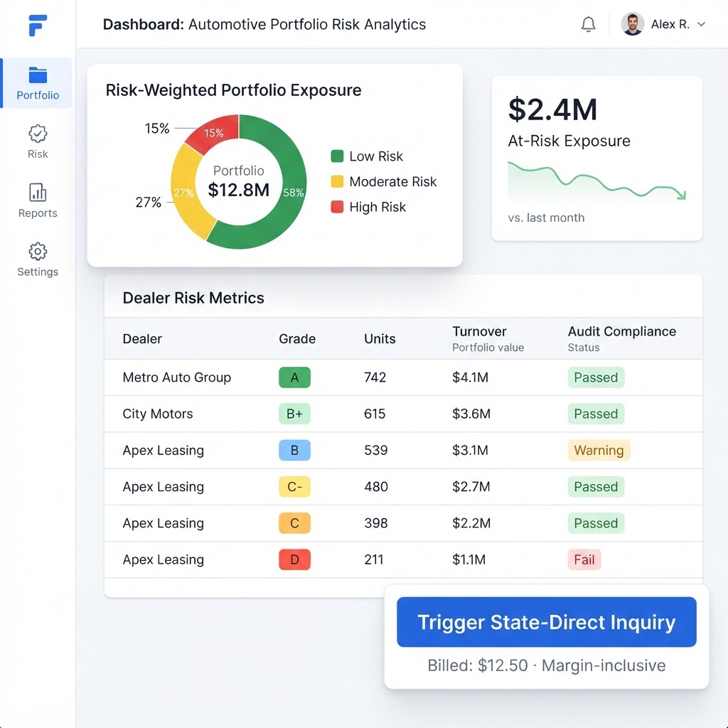Sort by Audit Compliance column header
728x728 pixels.
[621, 331]
